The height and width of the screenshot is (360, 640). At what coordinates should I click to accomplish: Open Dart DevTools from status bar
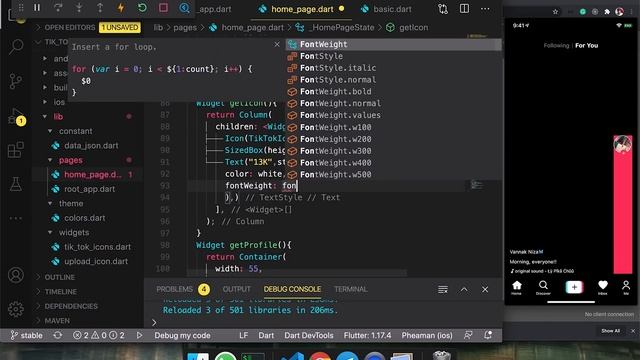(309, 336)
